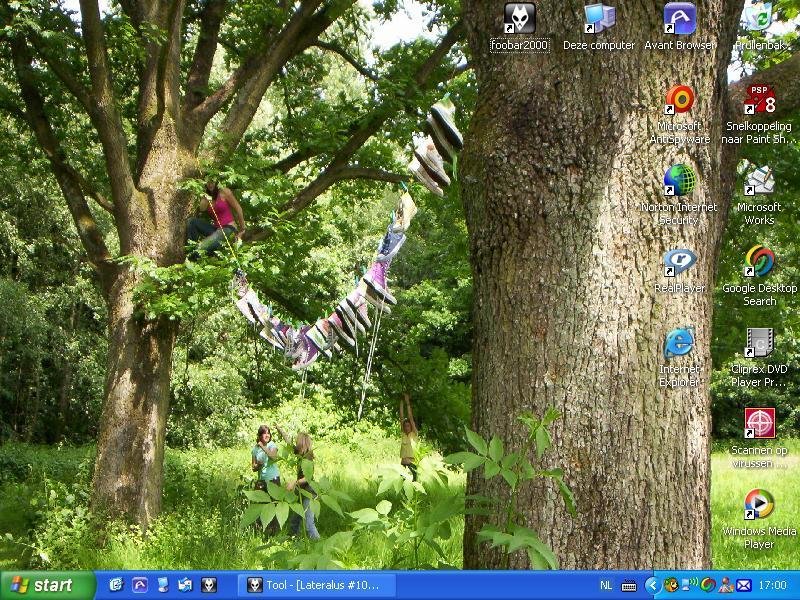Open Windows Messenger tray icon
Viewport: 800px width, 600px height.
725,585
